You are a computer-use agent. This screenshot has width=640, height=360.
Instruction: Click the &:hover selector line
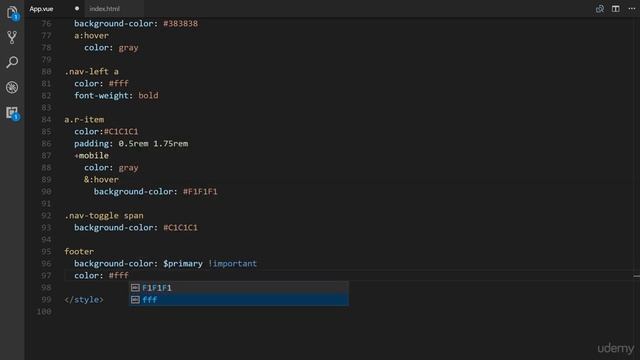point(101,180)
